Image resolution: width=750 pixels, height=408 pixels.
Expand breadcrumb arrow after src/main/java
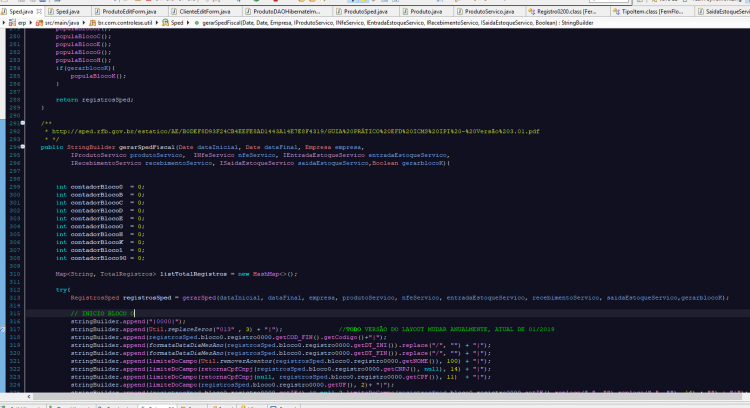click(x=84, y=22)
